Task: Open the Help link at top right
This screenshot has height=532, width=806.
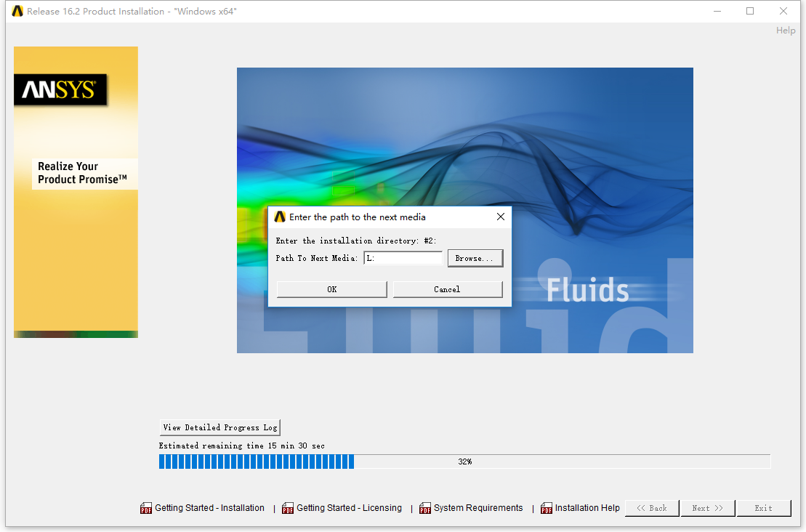Action: coord(786,31)
